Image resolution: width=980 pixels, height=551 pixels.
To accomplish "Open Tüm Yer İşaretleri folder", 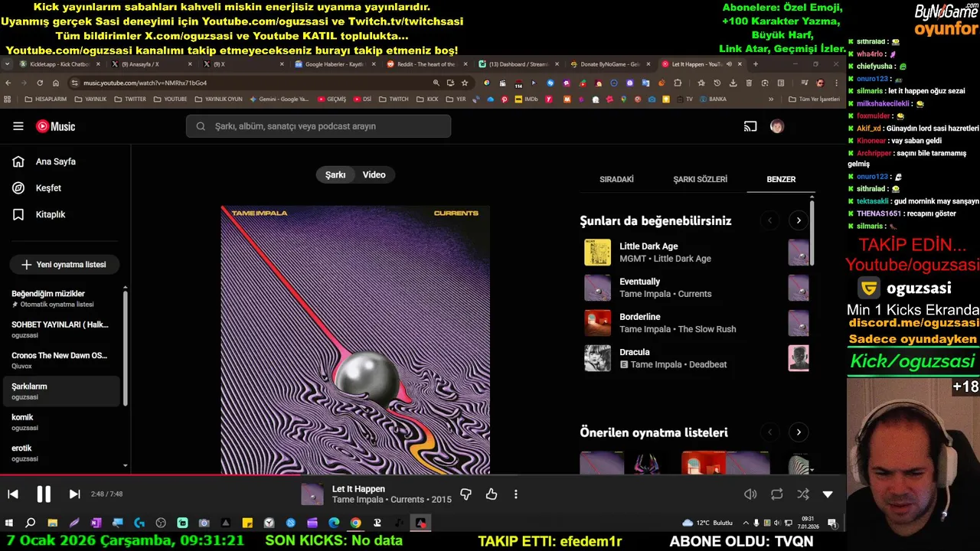I will click(x=814, y=99).
